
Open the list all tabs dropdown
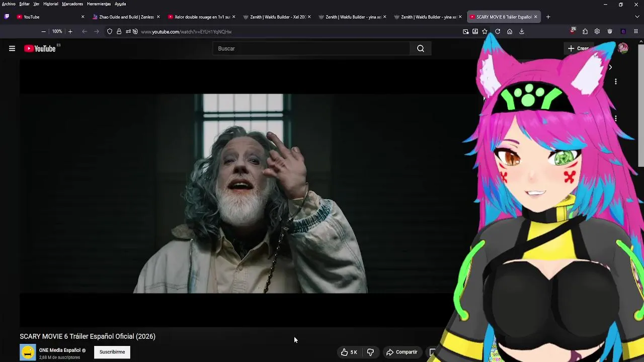[x=637, y=17]
